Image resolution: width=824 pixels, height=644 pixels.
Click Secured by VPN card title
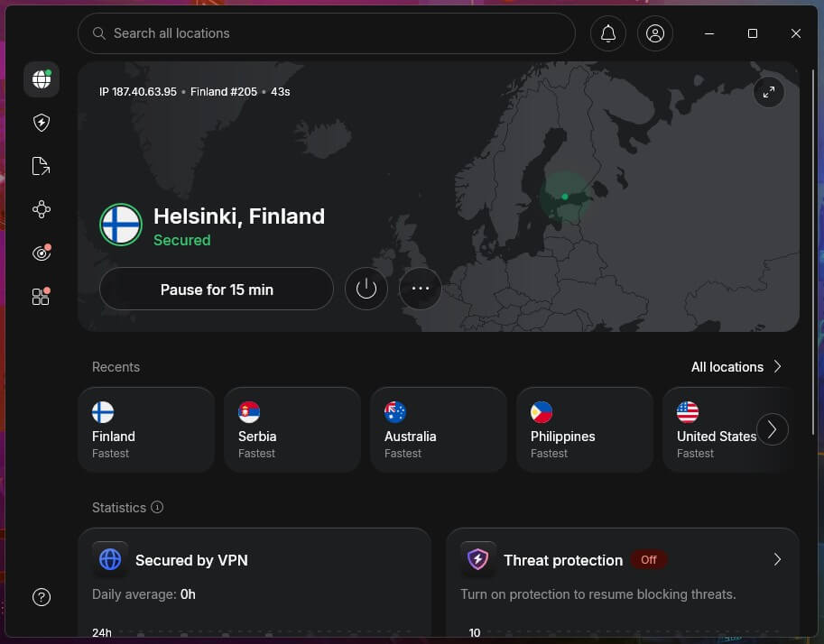point(191,560)
